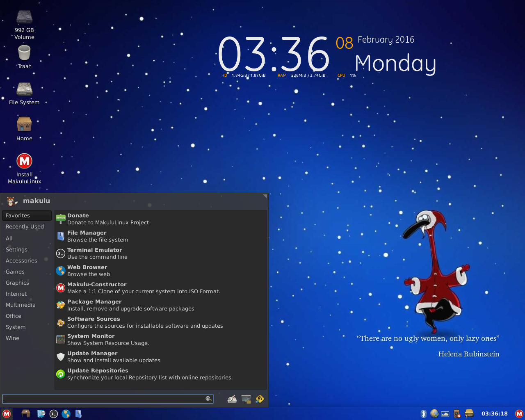
Task: Select the All category
Action: [27, 238]
